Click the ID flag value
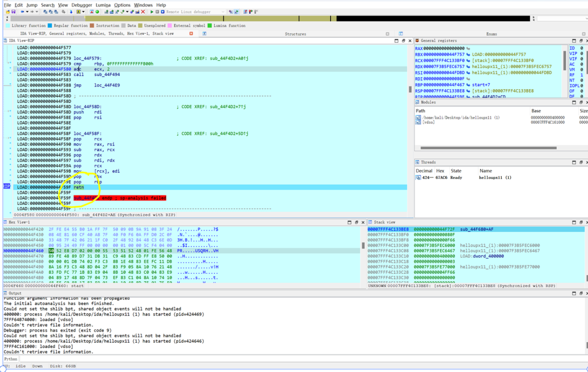The image size is (588, 372). (582, 48)
